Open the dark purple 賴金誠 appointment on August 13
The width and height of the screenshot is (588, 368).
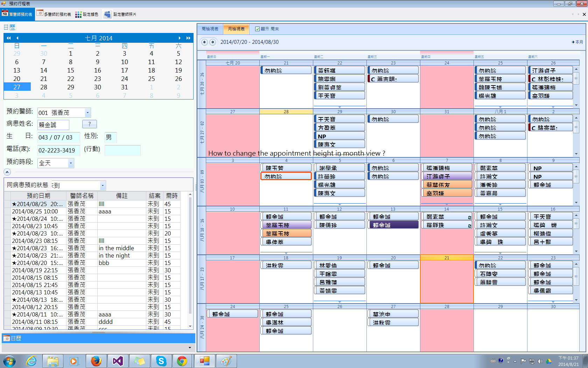tap(394, 225)
